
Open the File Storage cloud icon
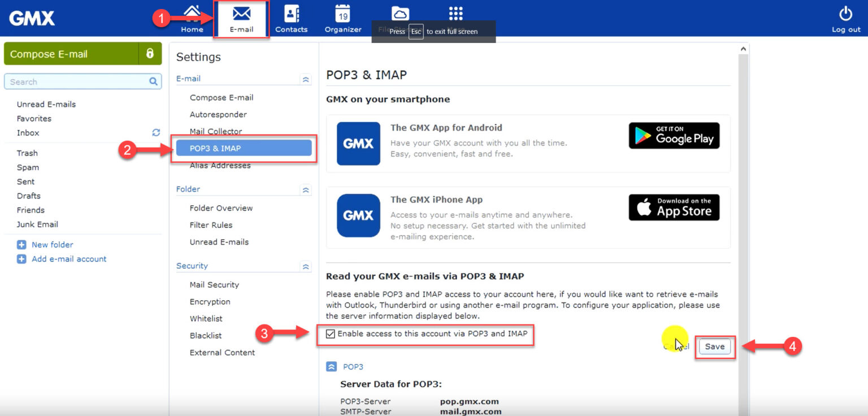pos(401,12)
